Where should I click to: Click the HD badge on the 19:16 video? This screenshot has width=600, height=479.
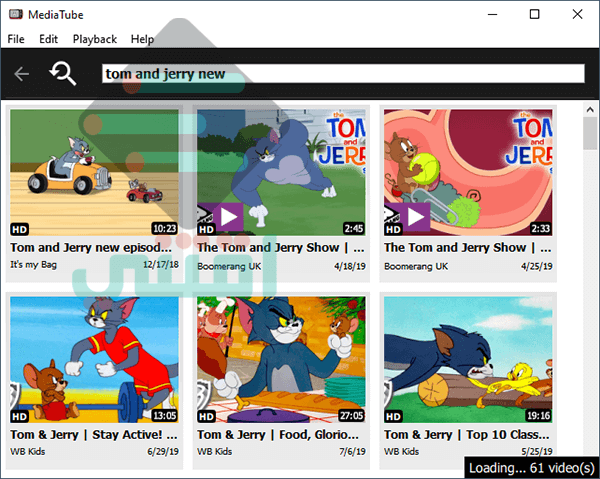pos(393,416)
